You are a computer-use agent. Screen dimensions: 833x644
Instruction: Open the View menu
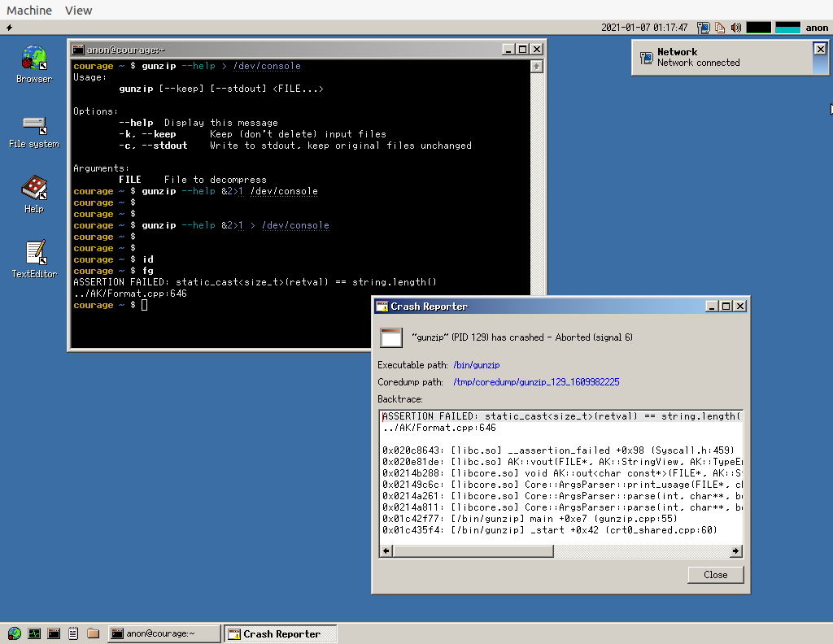tap(78, 10)
